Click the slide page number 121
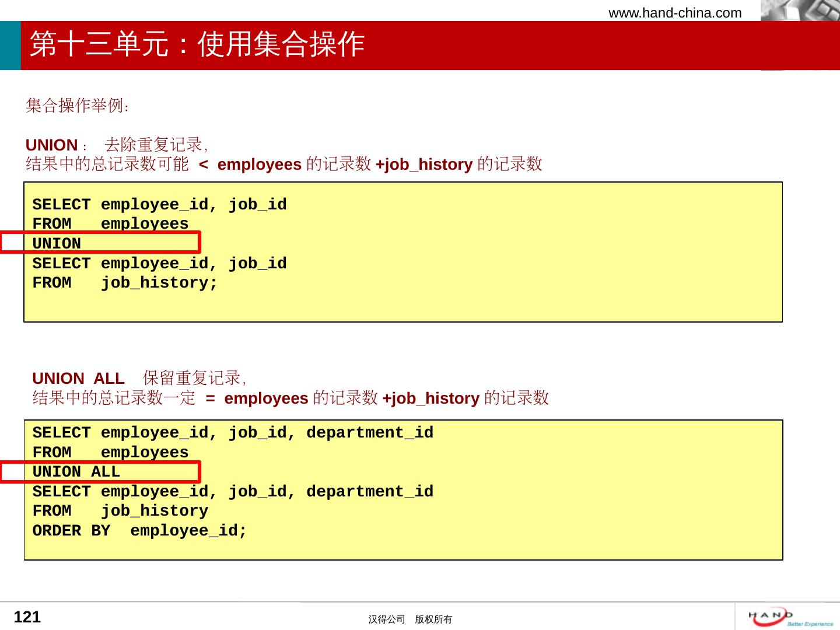This screenshot has height=630, width=840. [x=27, y=617]
